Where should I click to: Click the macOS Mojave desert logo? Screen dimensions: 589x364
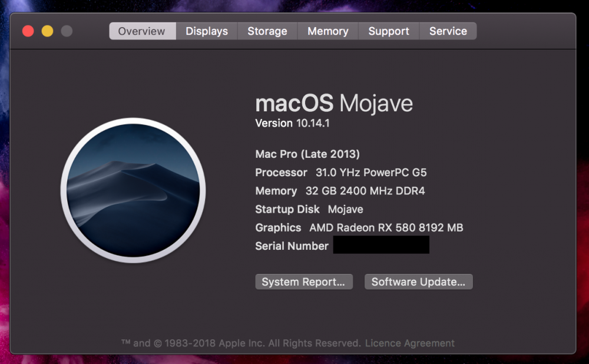coord(133,190)
